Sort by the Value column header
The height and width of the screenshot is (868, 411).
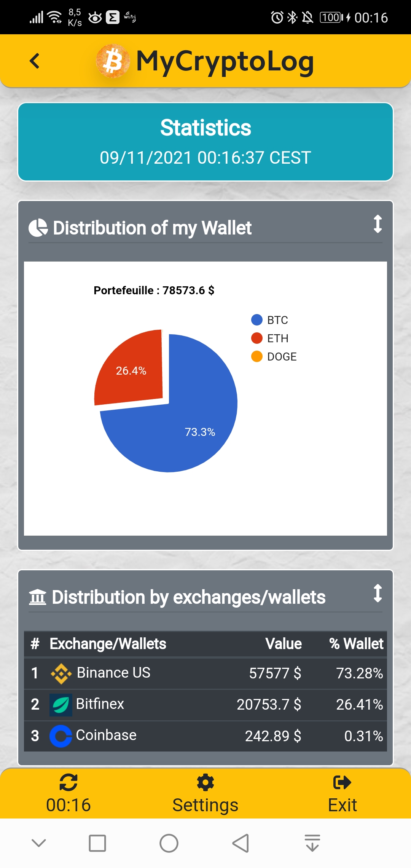coord(284,644)
